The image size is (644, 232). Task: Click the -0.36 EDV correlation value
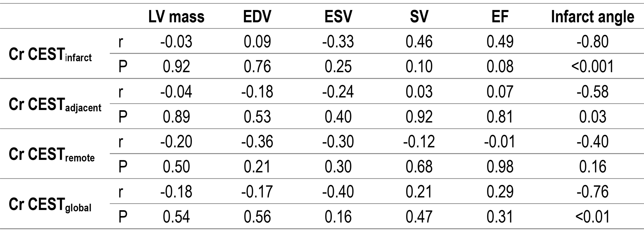coord(257,142)
